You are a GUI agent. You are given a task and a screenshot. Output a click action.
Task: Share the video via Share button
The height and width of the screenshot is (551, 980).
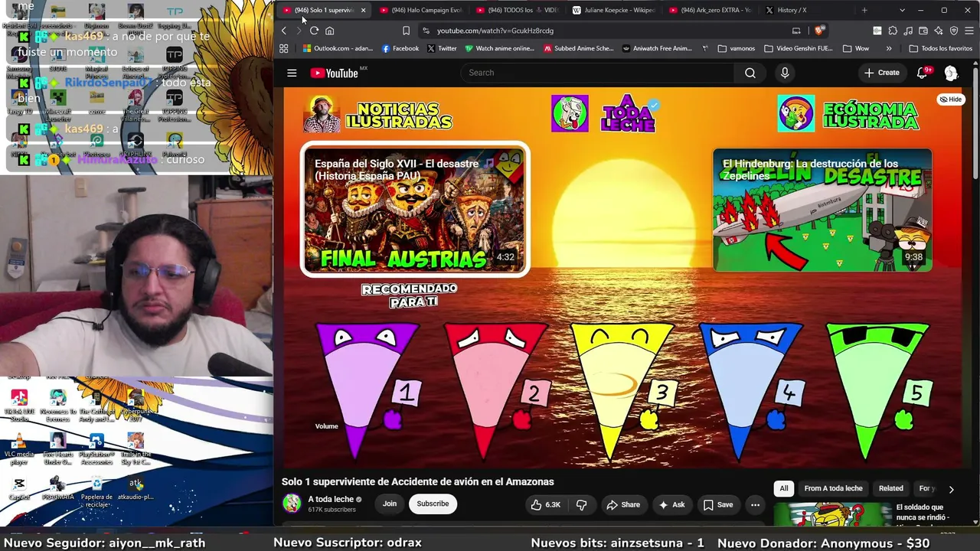pyautogui.click(x=623, y=504)
